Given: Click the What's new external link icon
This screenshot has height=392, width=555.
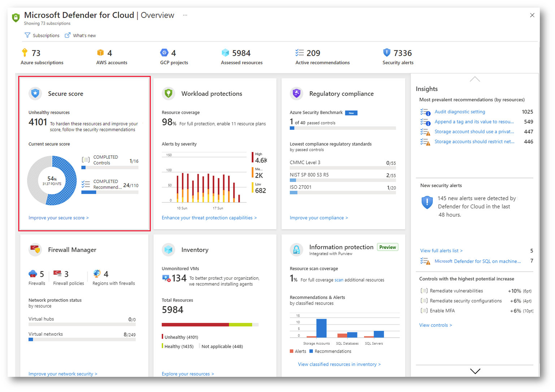Looking at the screenshot, I should (x=68, y=35).
